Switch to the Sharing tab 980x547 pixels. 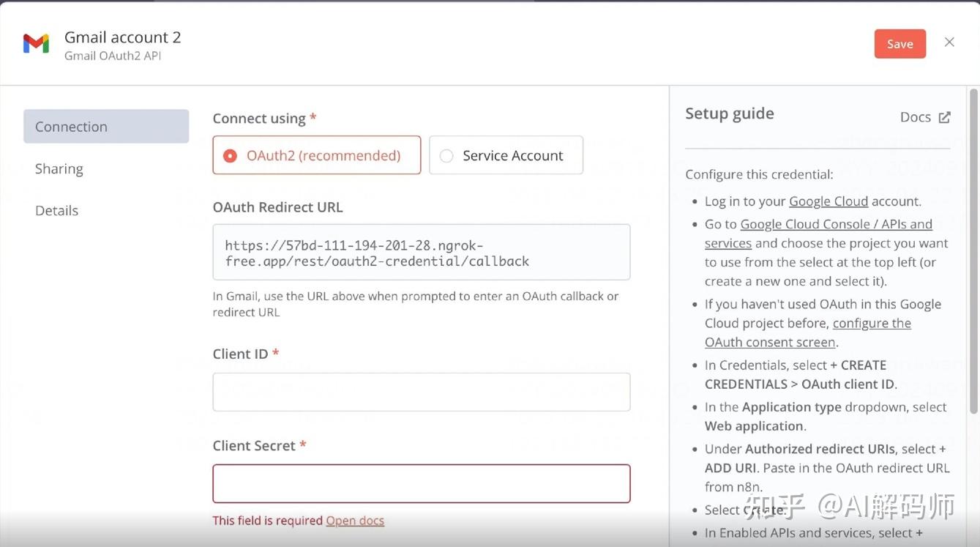(59, 168)
